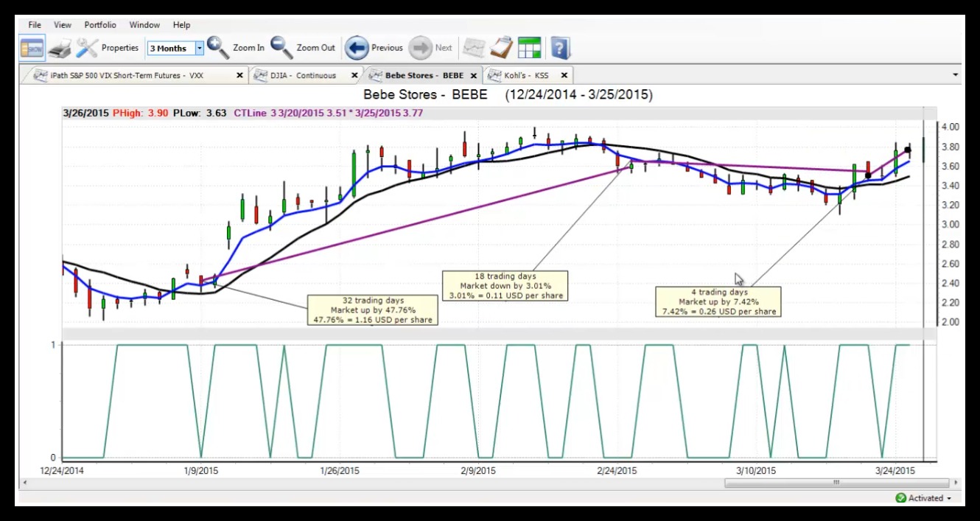This screenshot has width=980, height=521.
Task: Click the 3/10/2015 date axis label
Action: click(x=755, y=470)
